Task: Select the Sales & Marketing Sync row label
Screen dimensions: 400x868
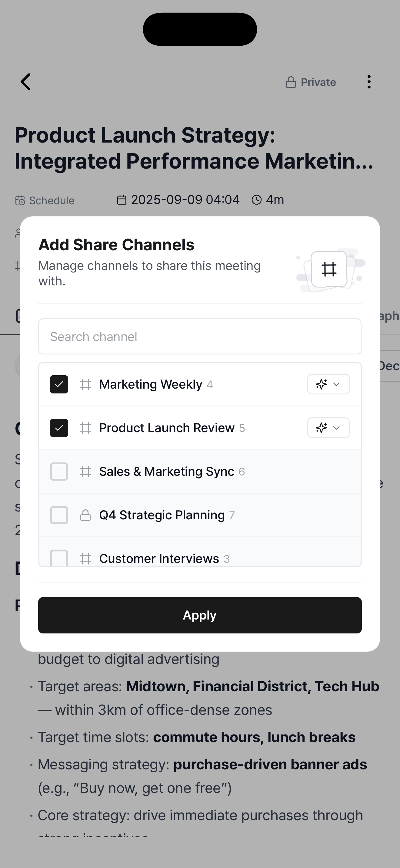Action: tap(167, 472)
